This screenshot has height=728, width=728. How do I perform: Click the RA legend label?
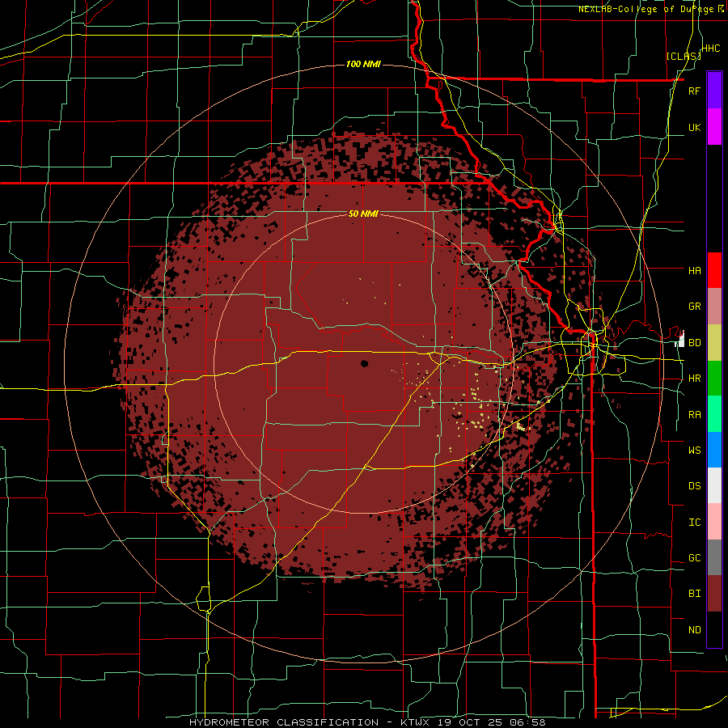(694, 415)
